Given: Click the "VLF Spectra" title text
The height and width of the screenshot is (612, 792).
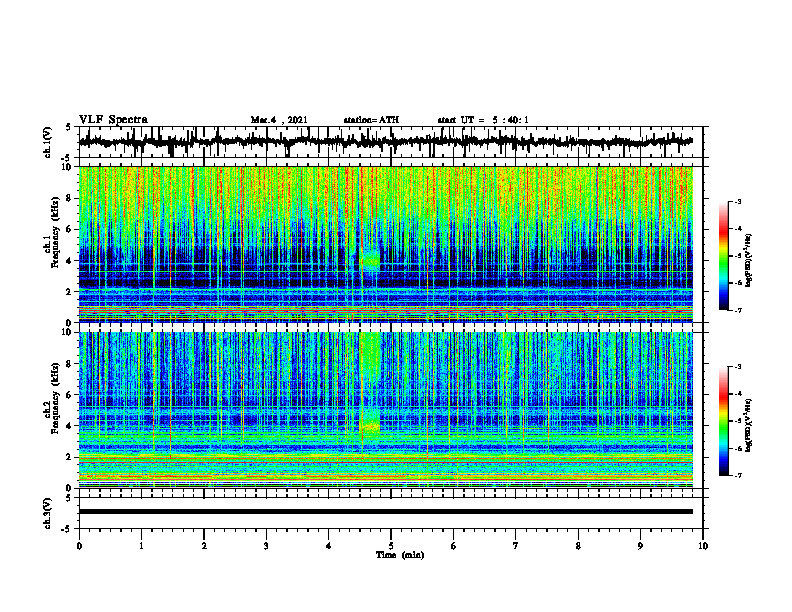Looking at the screenshot, I should pyautogui.click(x=113, y=120).
